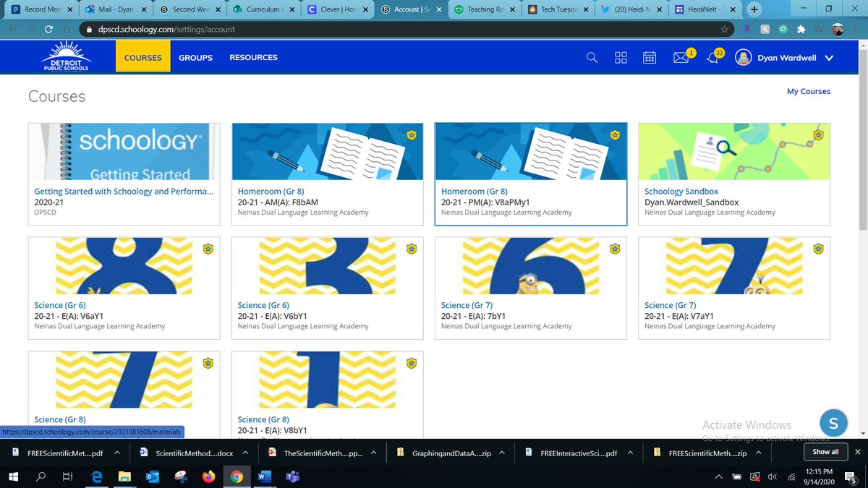The width and height of the screenshot is (868, 488).
Task: Expand options for ScientificMethod....docx download
Action: 244,453
